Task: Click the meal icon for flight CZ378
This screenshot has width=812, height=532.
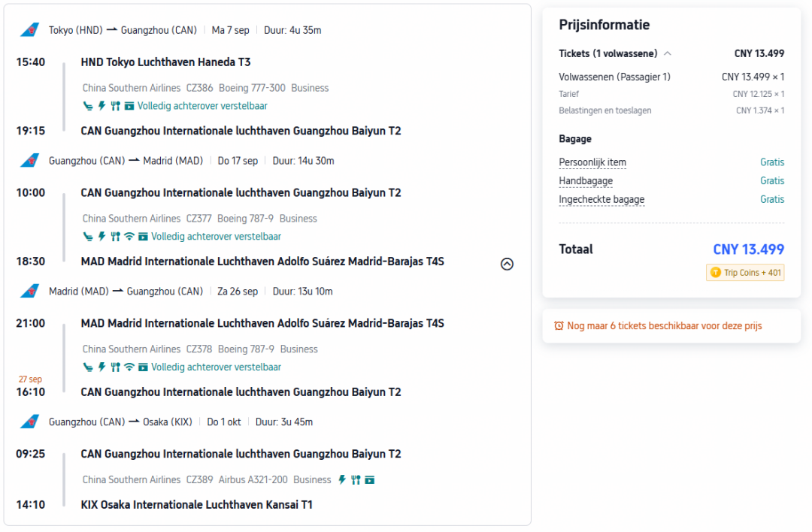Action: coord(116,367)
